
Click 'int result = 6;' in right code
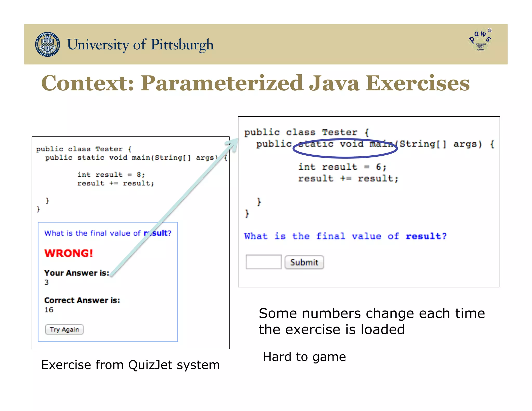342,167
